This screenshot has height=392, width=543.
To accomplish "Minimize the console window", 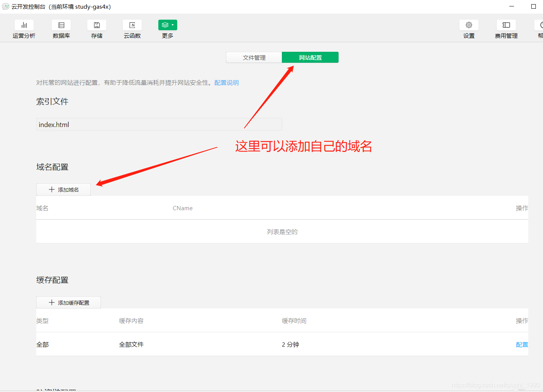I will click(x=512, y=6).
